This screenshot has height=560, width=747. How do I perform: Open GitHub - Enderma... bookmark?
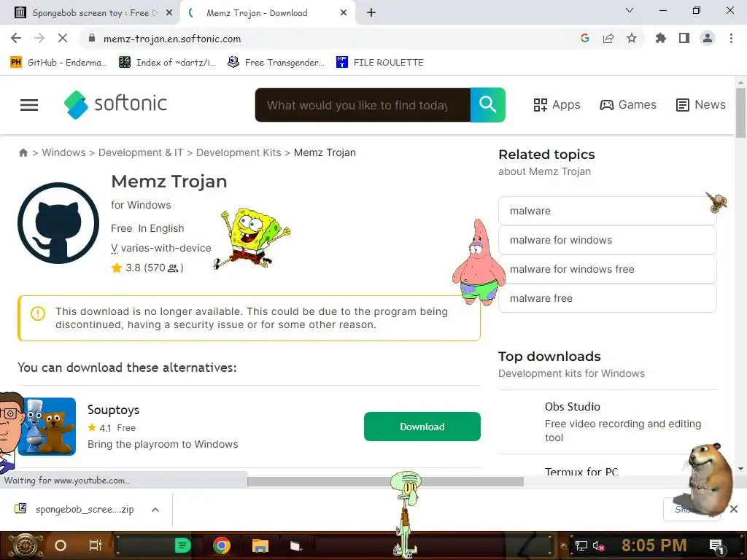pos(58,63)
